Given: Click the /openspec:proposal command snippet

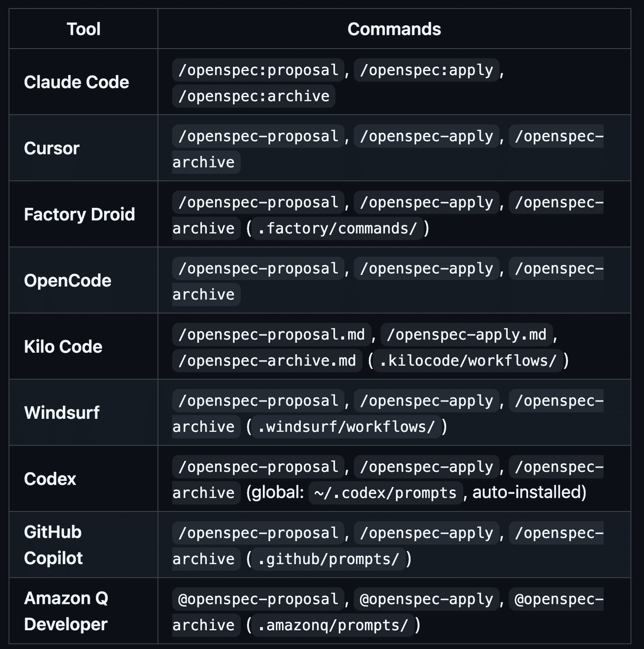Looking at the screenshot, I should 258,70.
